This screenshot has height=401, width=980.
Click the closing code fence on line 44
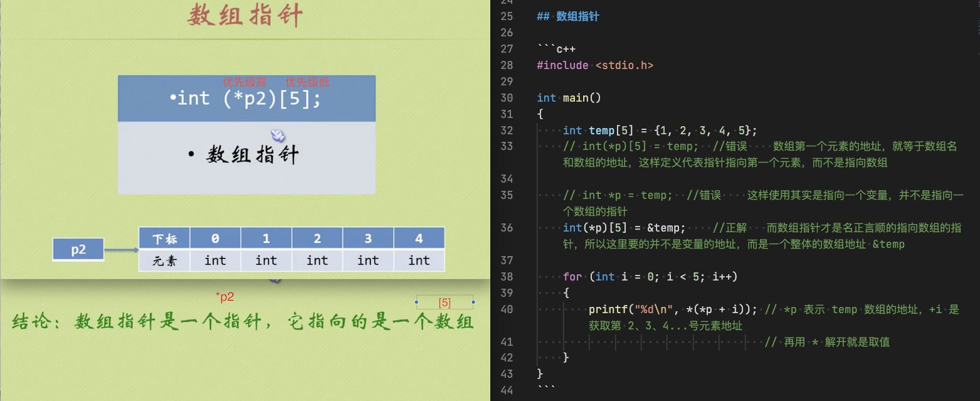[547, 388]
